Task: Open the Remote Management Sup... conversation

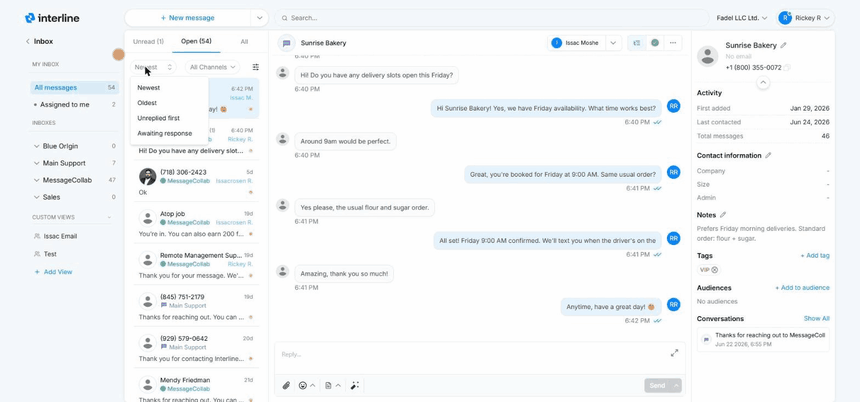Action: [x=196, y=265]
